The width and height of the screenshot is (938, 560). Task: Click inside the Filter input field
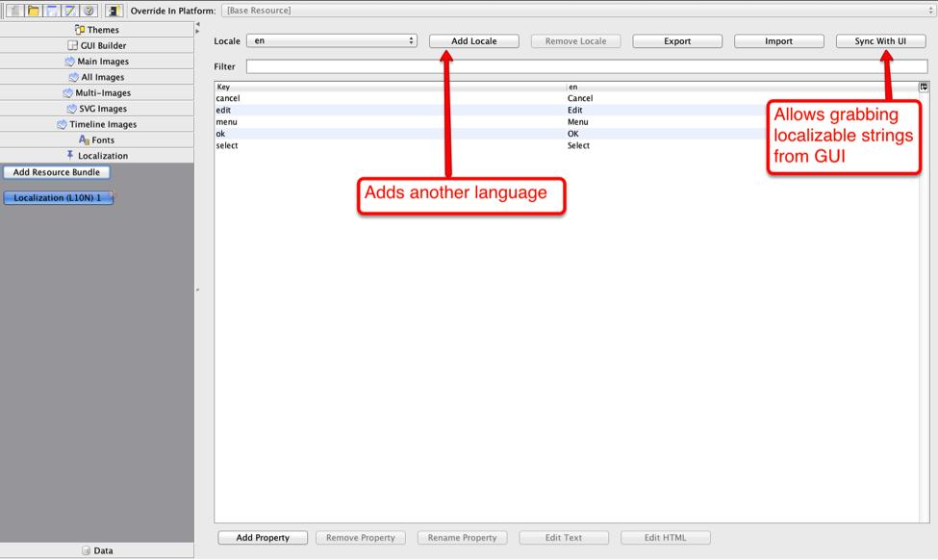click(587, 65)
